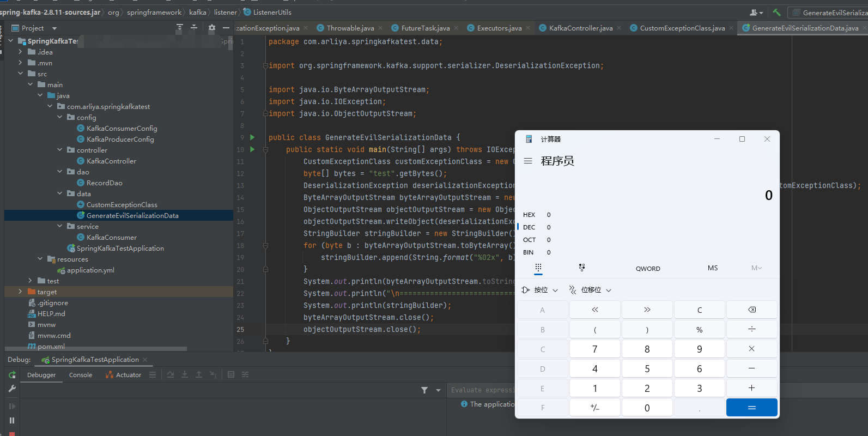The height and width of the screenshot is (436, 868).
Task: Switch to KafkaController.java editor tab
Action: (x=581, y=28)
